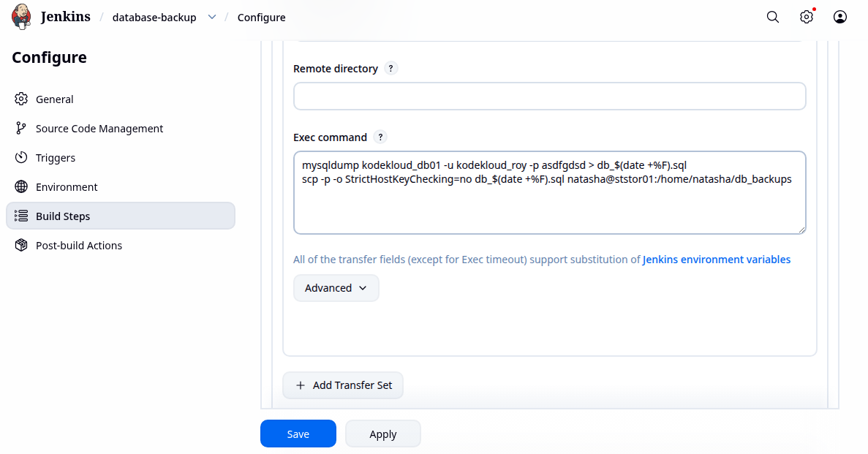Click the Source Code Management branch icon

(x=21, y=129)
